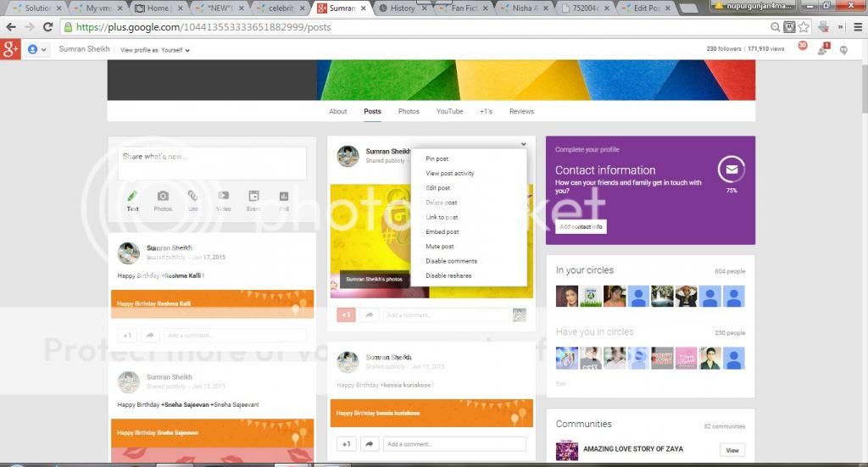This screenshot has width=868, height=467.
Task: Choose 'Disable comments' in the post menu
Action: point(451,261)
